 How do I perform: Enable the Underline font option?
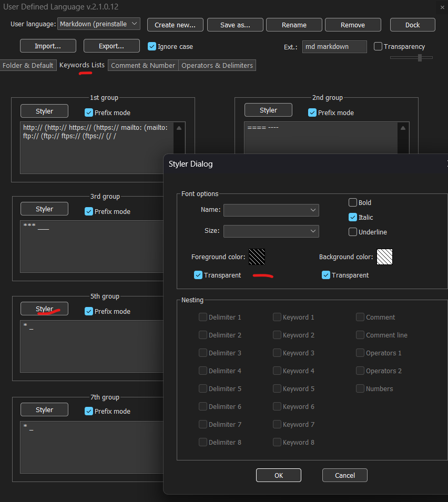pos(352,232)
